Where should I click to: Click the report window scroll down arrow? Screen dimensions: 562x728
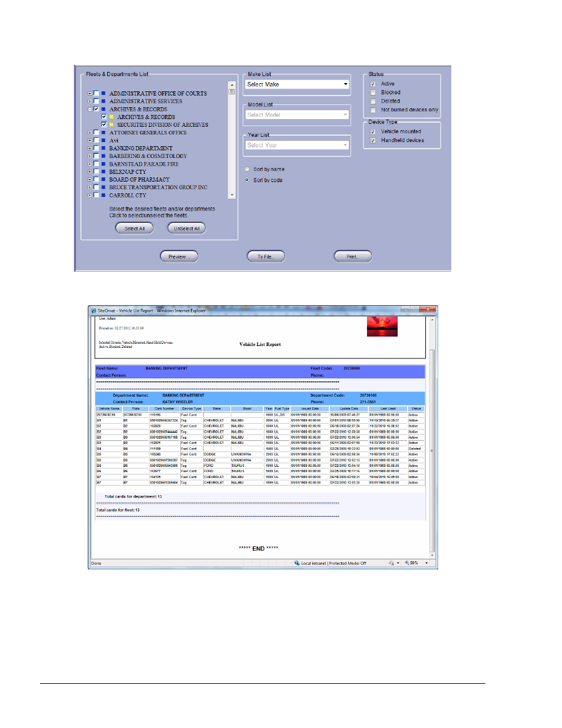click(432, 555)
